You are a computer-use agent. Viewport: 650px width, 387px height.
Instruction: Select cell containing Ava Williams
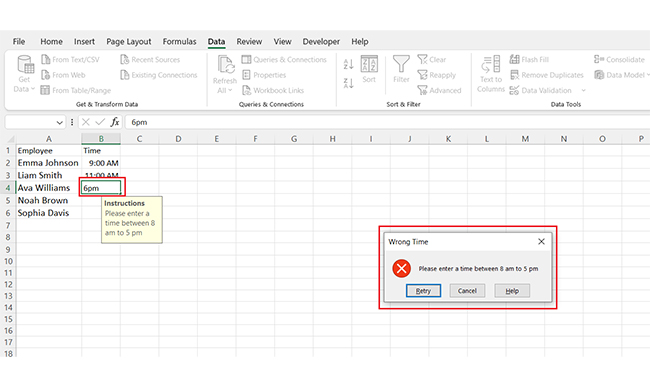tap(49, 188)
